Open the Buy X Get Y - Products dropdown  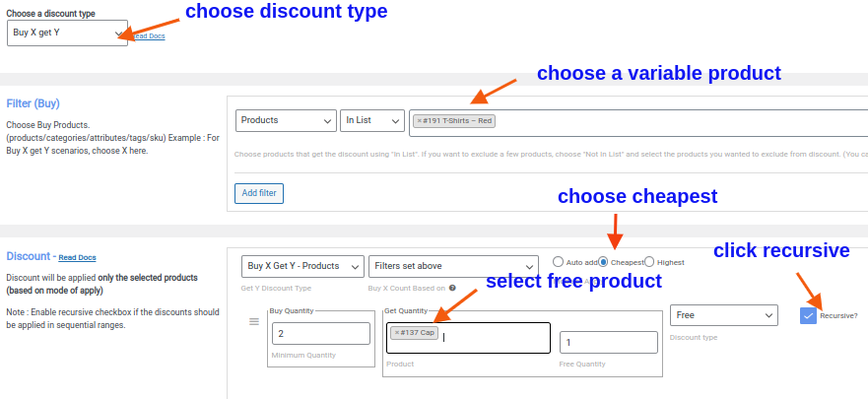[x=301, y=266]
